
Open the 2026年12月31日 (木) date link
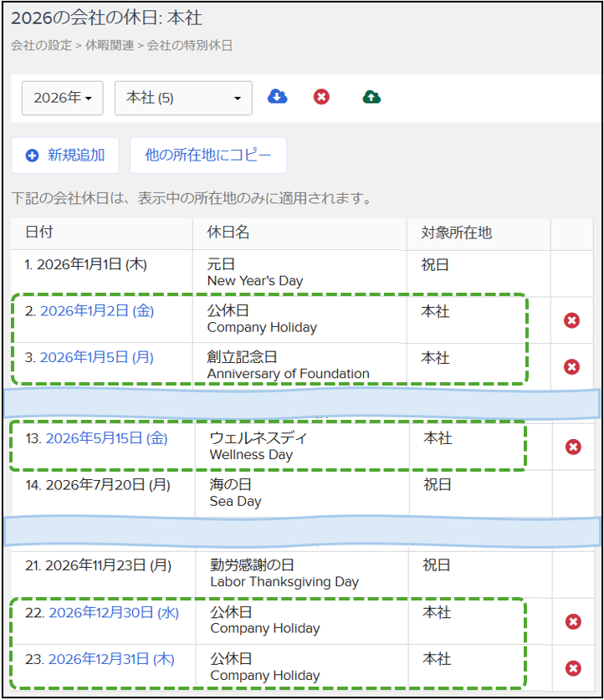coord(111,659)
